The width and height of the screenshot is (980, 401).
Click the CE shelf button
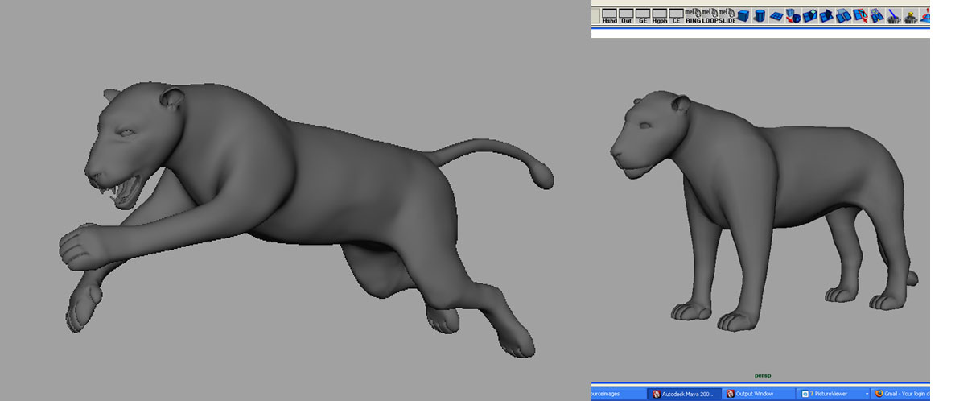tap(676, 15)
